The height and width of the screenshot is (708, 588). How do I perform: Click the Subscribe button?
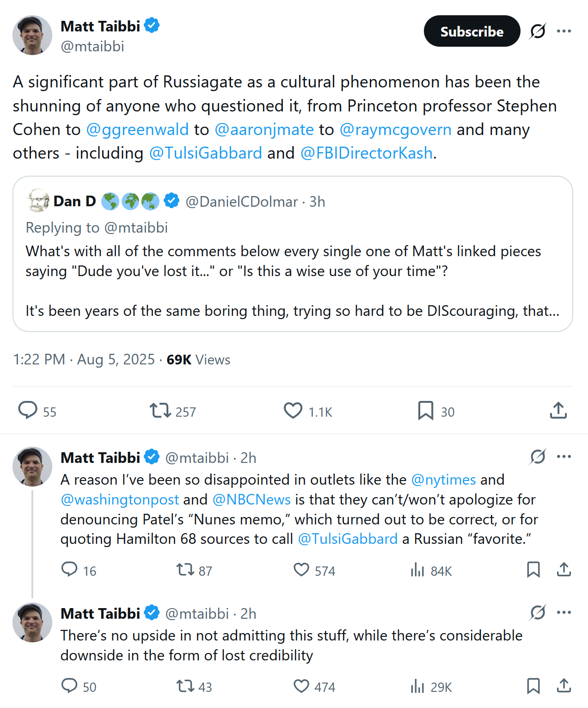(x=472, y=31)
